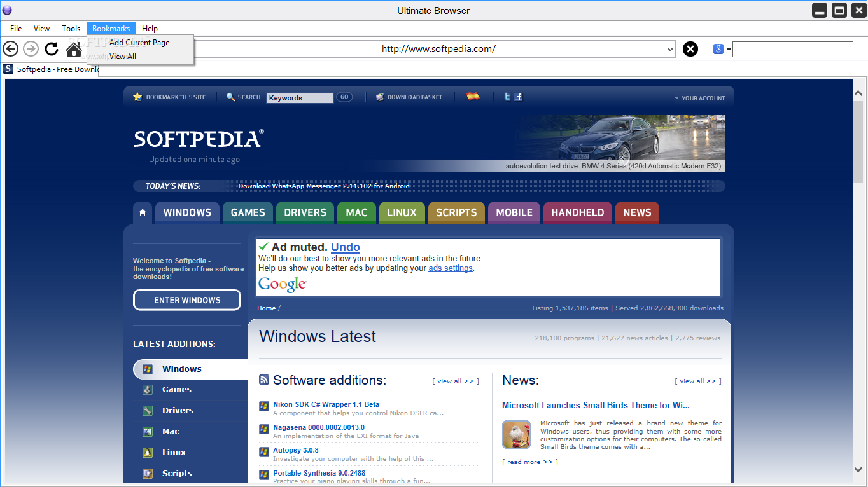Open the HANDHELD category tab
The width and height of the screenshot is (868, 487).
578,212
